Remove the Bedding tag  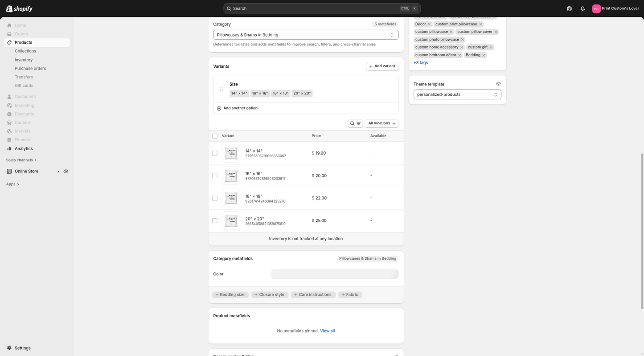pyautogui.click(x=484, y=55)
